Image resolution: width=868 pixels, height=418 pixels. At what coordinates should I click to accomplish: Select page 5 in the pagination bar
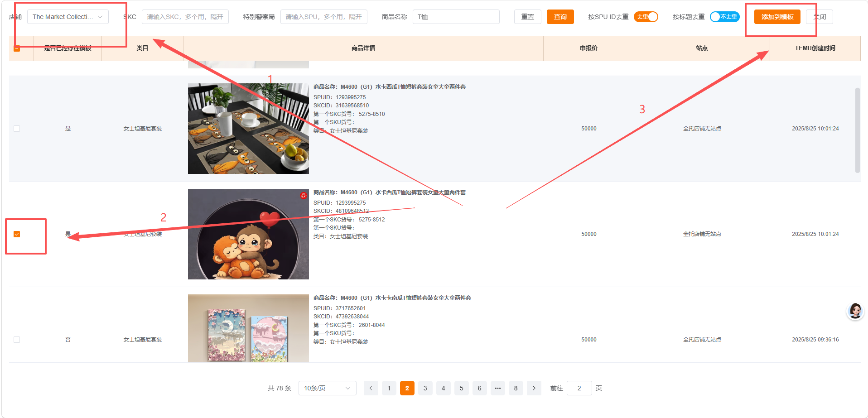point(461,388)
